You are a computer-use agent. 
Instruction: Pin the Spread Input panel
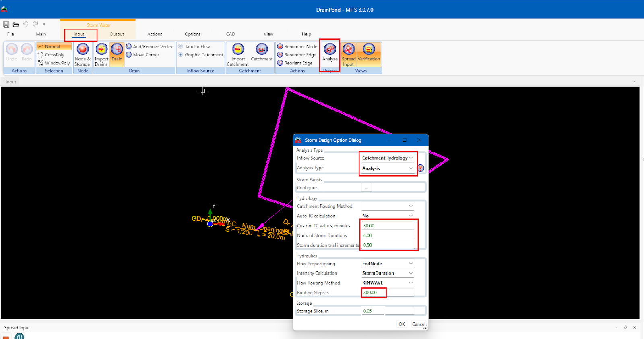625,327
